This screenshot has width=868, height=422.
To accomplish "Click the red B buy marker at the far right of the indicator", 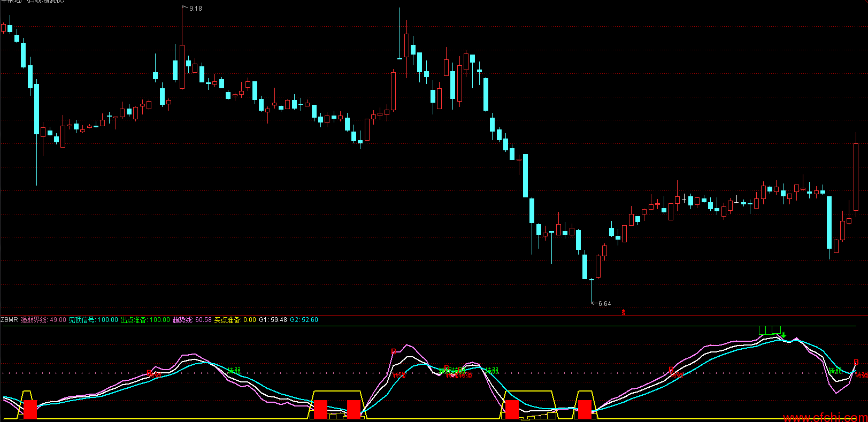I will coord(856,363).
